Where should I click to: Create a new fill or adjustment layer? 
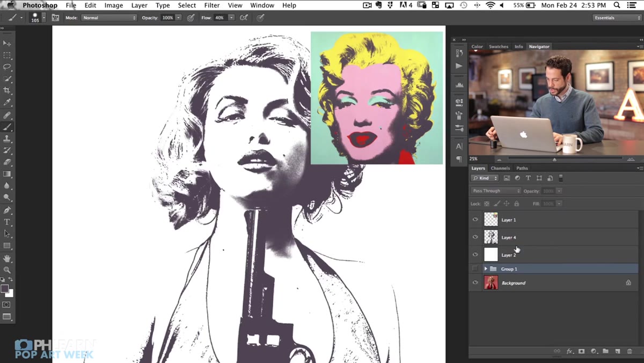(x=594, y=351)
